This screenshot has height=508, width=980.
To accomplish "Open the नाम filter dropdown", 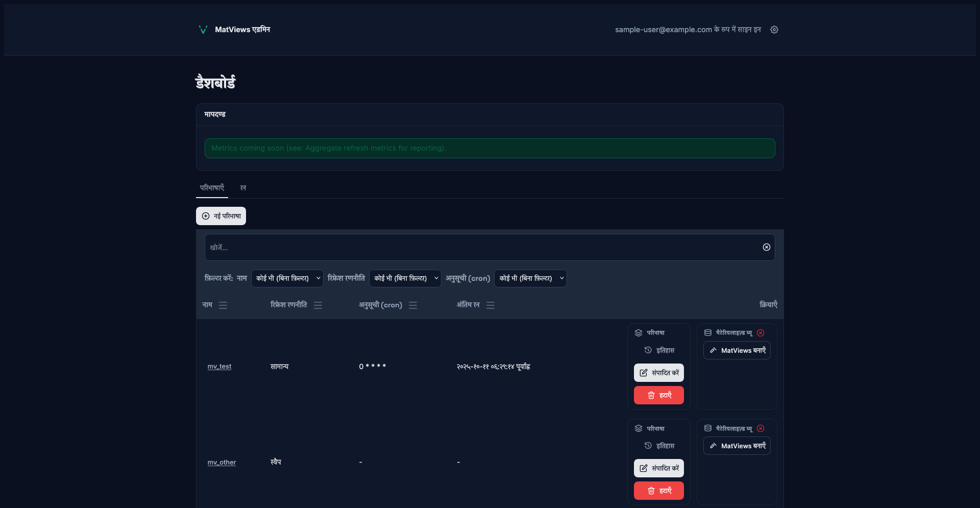I will point(287,278).
